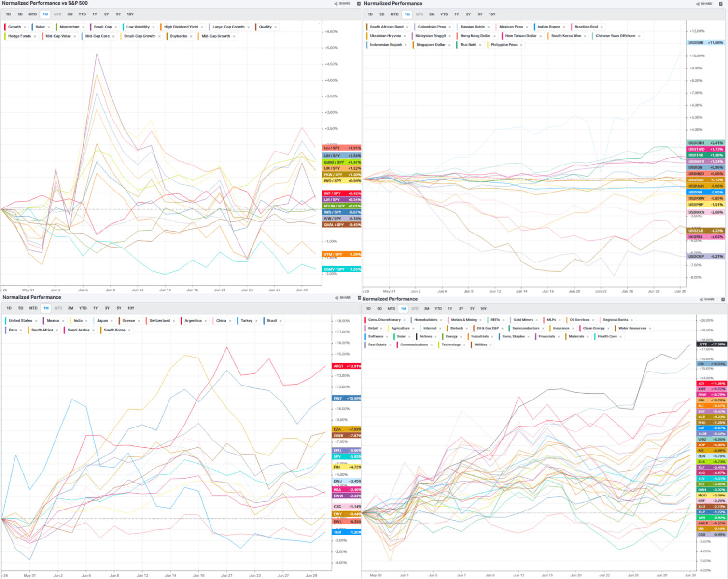Switch the sector chart to the 5Y range
This screenshot has height=579, width=728.
click(x=472, y=308)
